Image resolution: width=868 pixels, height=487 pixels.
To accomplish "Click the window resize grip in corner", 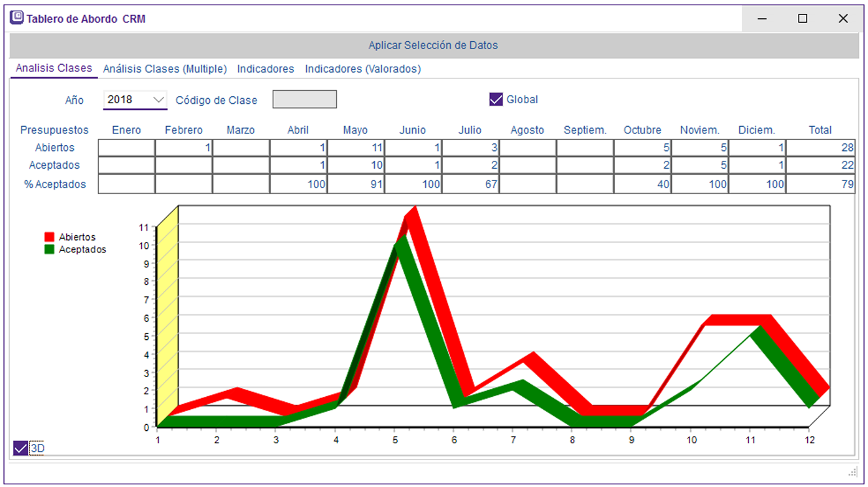I will click(852, 471).
